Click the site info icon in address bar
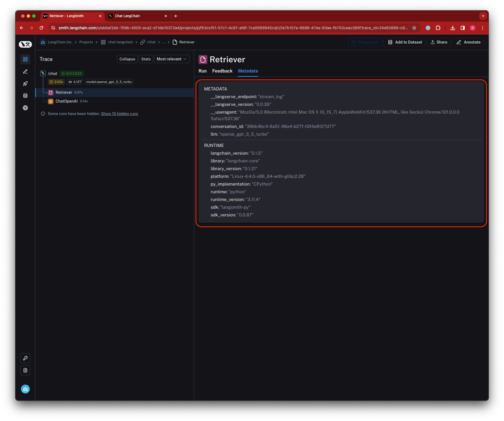504x421 pixels. coord(53,28)
